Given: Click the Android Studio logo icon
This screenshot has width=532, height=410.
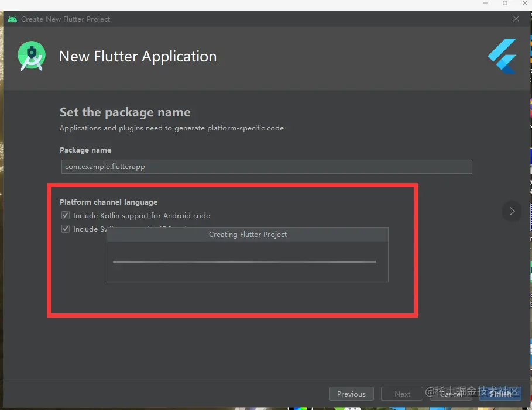Looking at the screenshot, I should (32, 56).
